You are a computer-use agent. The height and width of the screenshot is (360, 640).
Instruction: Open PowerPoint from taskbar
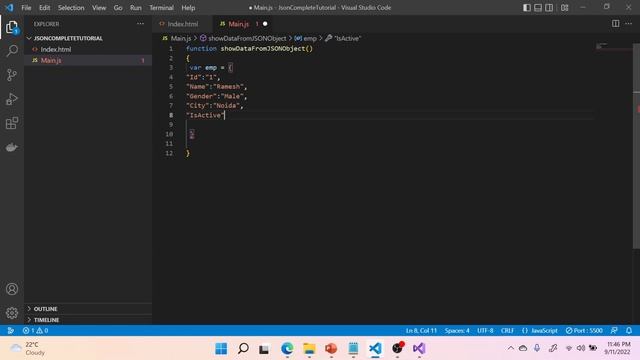(x=331, y=349)
